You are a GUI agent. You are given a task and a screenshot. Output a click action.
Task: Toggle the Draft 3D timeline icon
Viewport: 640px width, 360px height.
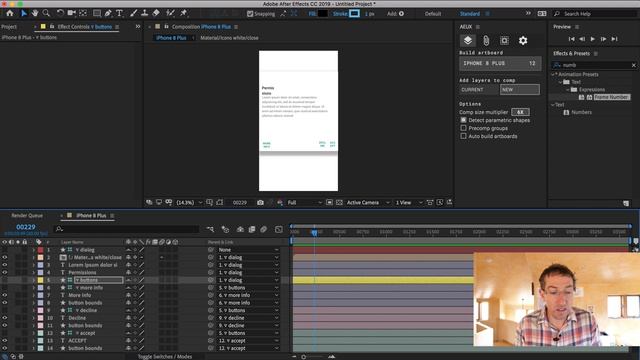[225, 229]
